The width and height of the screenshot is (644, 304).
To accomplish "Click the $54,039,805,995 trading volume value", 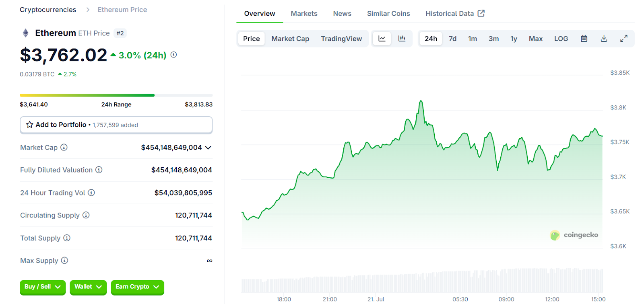I will (x=183, y=193).
